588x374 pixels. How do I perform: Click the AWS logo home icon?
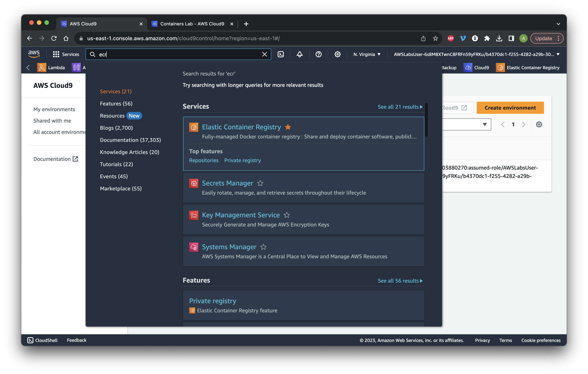[x=34, y=54]
